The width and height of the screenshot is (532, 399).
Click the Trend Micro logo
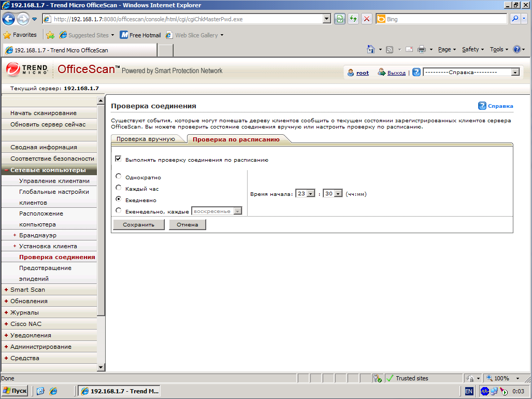point(27,69)
